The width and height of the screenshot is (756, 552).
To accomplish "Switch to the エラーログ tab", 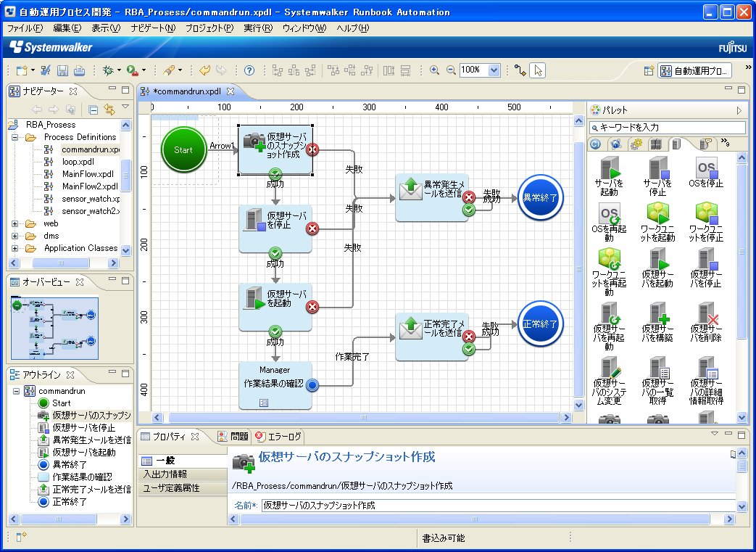I will (x=278, y=437).
